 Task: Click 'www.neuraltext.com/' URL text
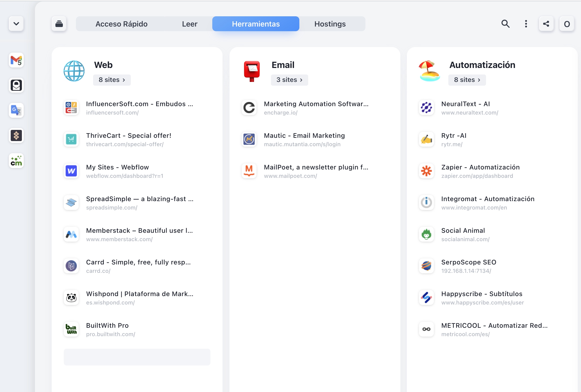[470, 112]
